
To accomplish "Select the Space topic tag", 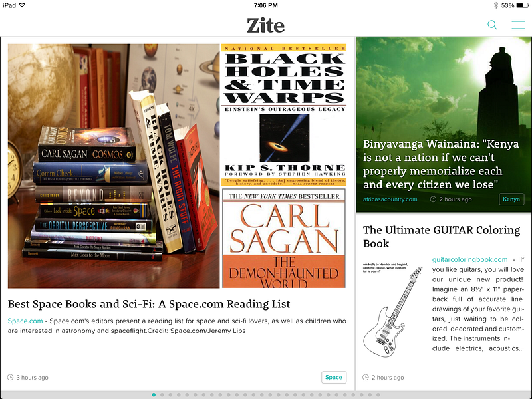I will click(x=334, y=377).
